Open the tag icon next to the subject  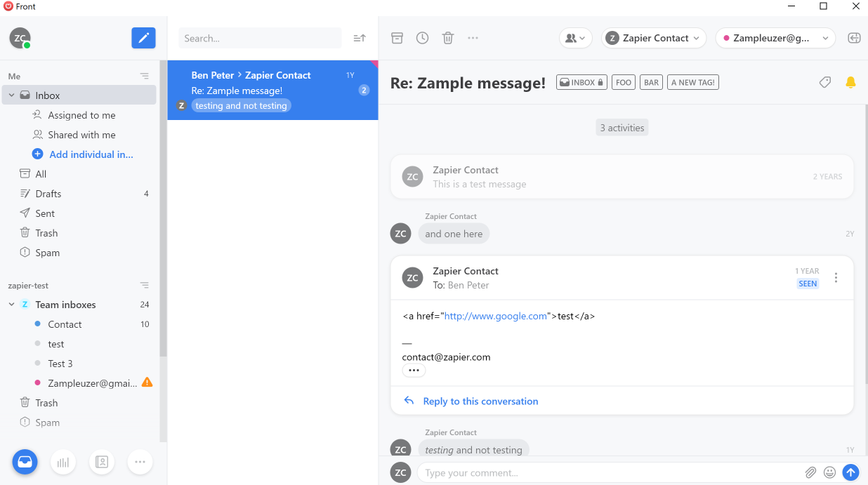[825, 82]
